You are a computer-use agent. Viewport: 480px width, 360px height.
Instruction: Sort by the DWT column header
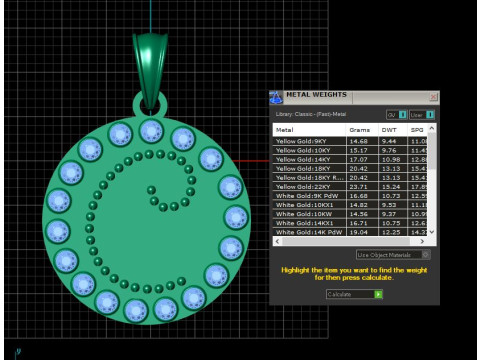tap(393, 130)
